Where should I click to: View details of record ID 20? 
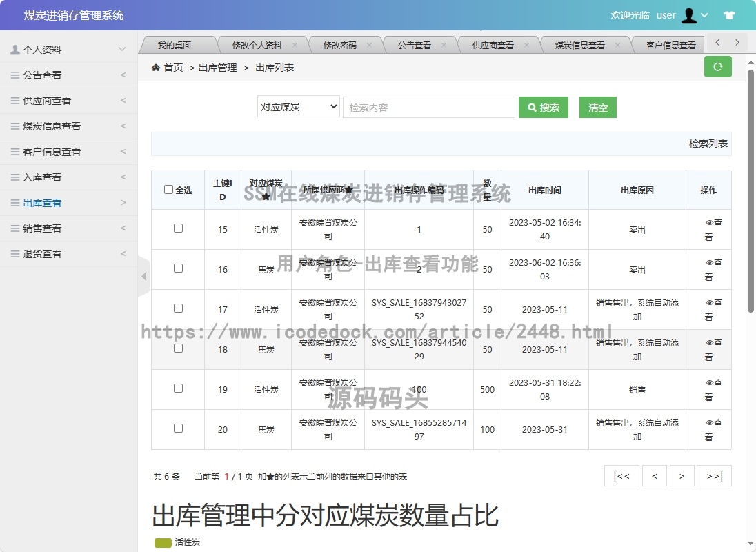[x=713, y=430]
